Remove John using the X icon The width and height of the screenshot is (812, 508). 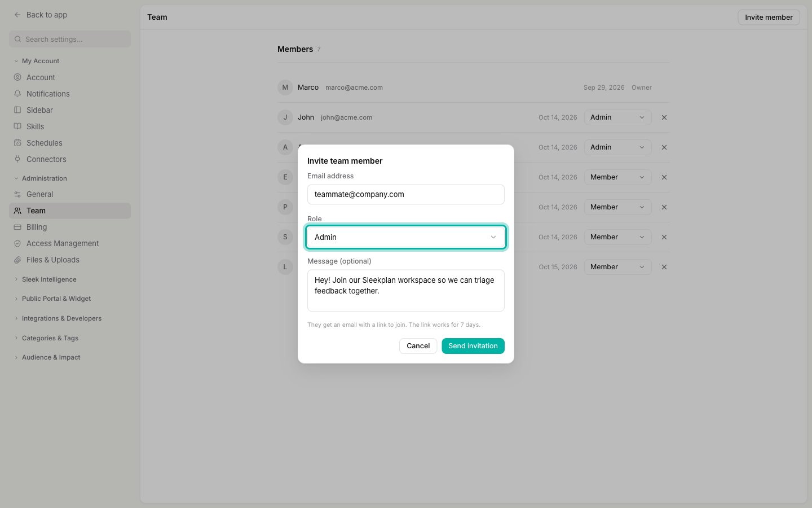664,117
